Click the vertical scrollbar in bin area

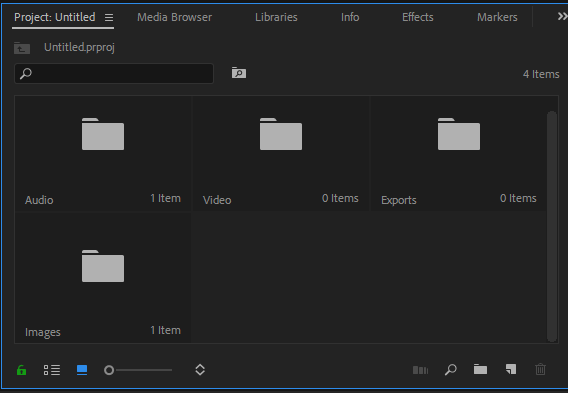point(552,226)
